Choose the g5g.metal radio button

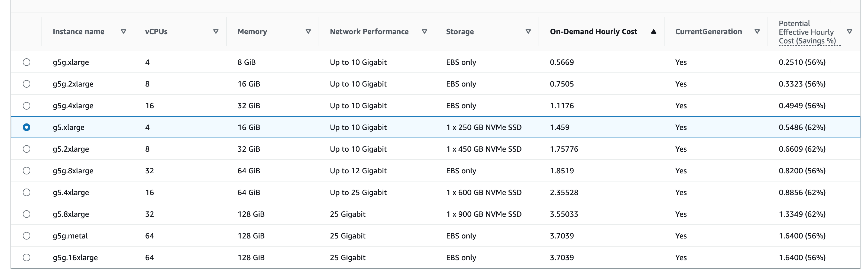click(27, 235)
